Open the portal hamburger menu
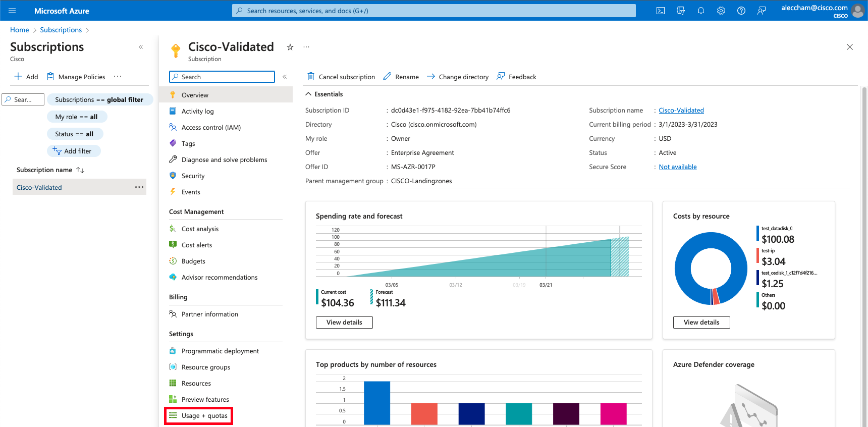Image resolution: width=868 pixels, height=427 pixels. pyautogui.click(x=12, y=11)
